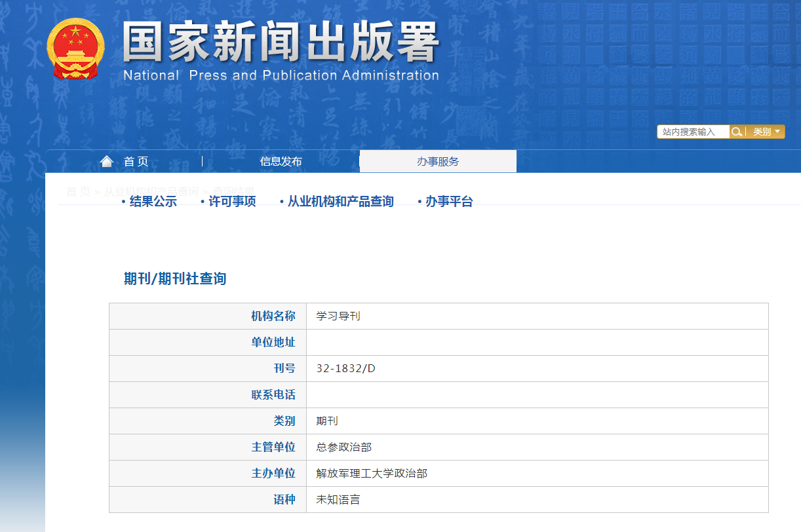The width and height of the screenshot is (801, 532).
Task: Click the 机构名称 row label
Action: coord(273,316)
